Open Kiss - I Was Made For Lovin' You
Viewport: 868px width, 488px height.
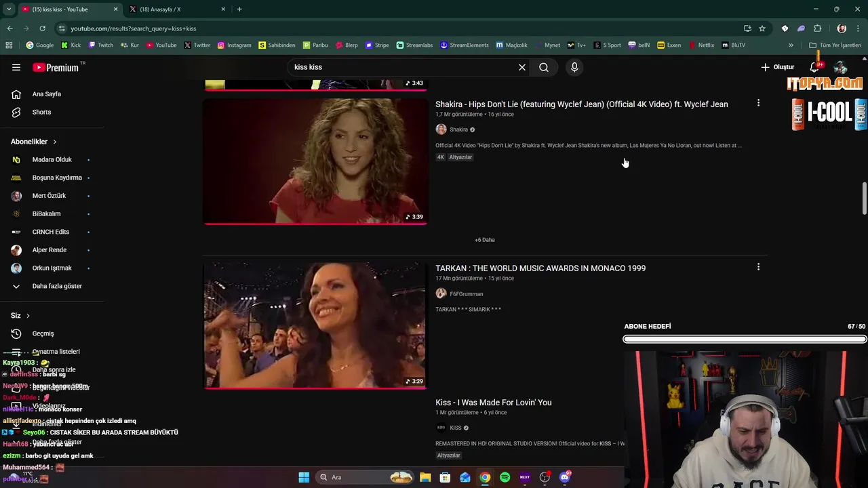(493, 403)
